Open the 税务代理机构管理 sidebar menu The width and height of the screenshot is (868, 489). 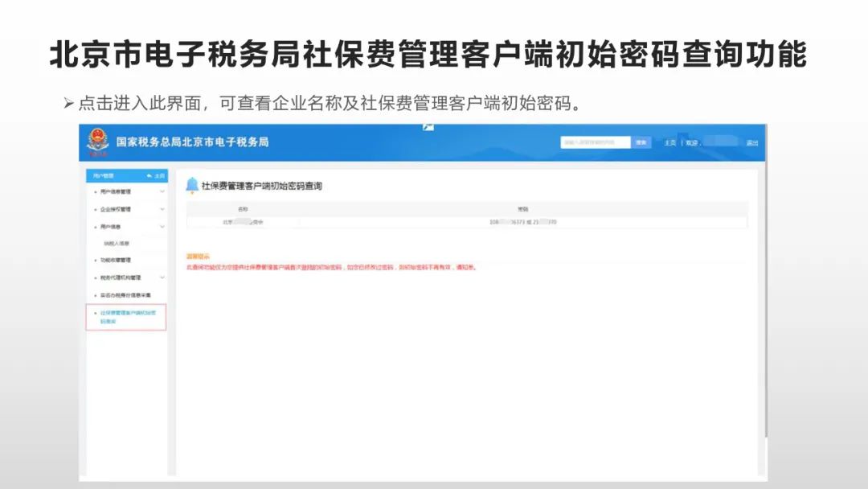coord(120,277)
